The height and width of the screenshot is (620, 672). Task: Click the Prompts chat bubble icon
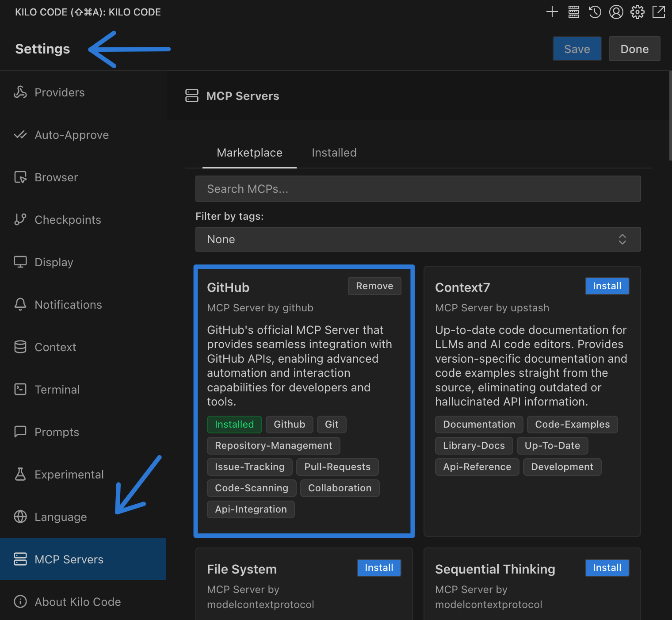click(20, 432)
